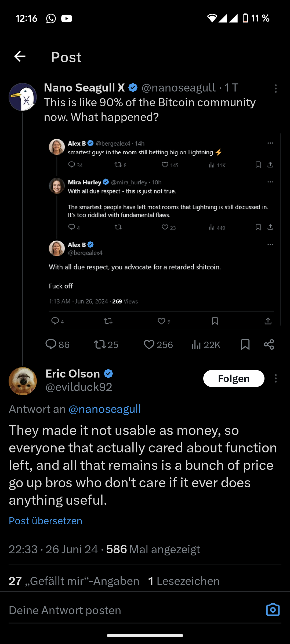Open reply icon with 86 comments
290x644 pixels.
pyautogui.click(x=51, y=344)
